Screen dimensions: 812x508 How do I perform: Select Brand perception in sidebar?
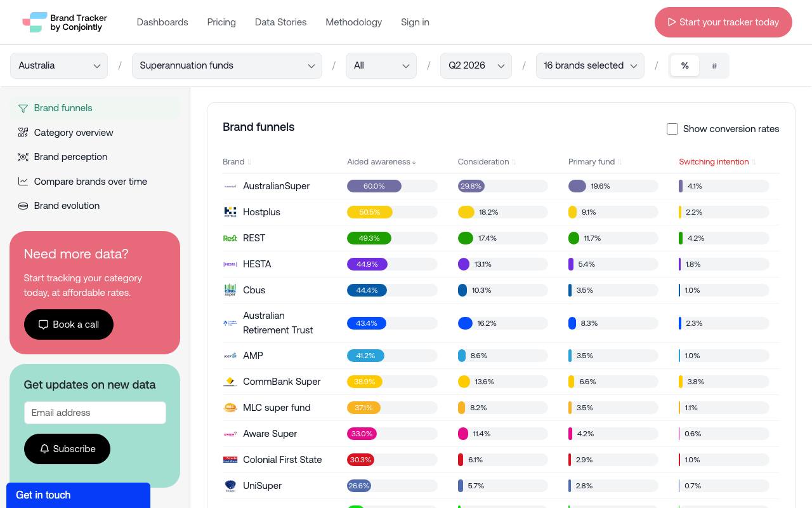pyautogui.click(x=95, y=157)
